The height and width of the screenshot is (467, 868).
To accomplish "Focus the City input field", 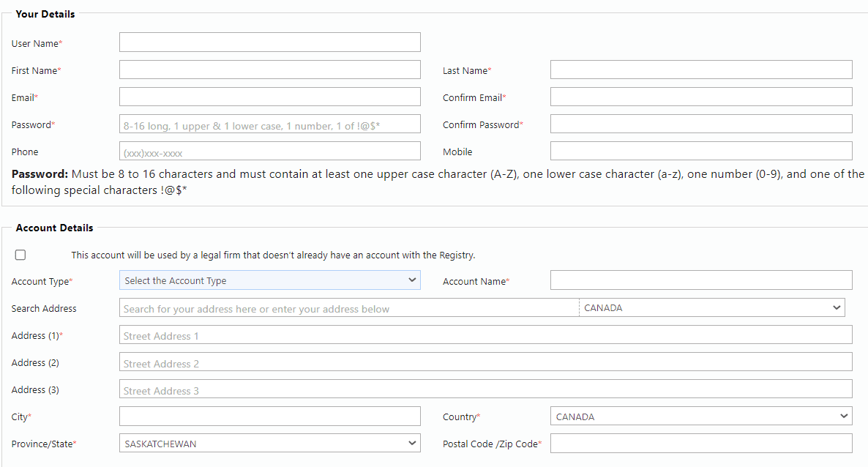I will (x=269, y=416).
